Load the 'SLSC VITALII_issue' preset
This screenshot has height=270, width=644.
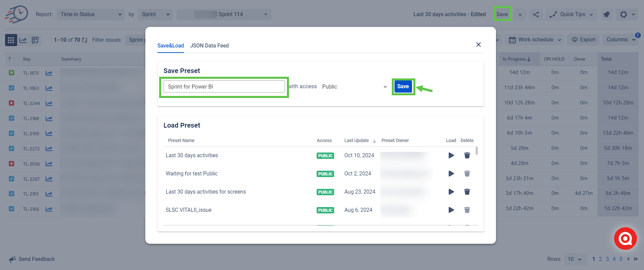(451, 210)
